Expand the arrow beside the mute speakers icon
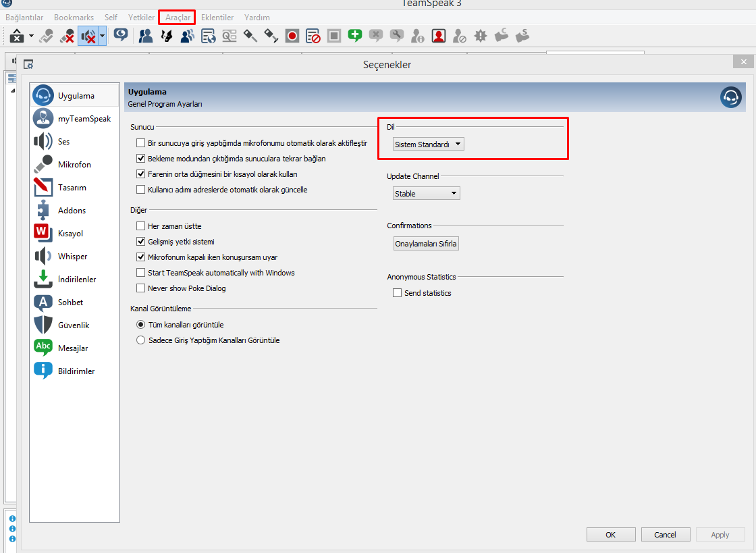This screenshot has width=756, height=553. (102, 36)
